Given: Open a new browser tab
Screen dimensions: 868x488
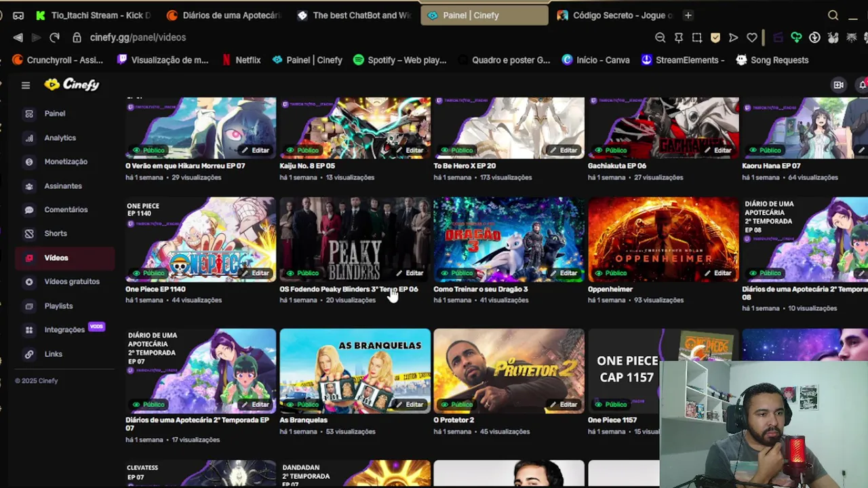Looking at the screenshot, I should 688,15.
